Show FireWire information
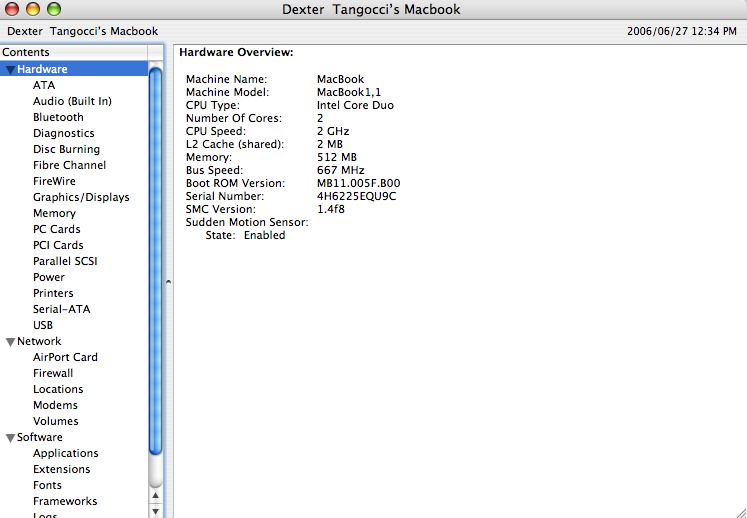This screenshot has height=518, width=747. (54, 181)
